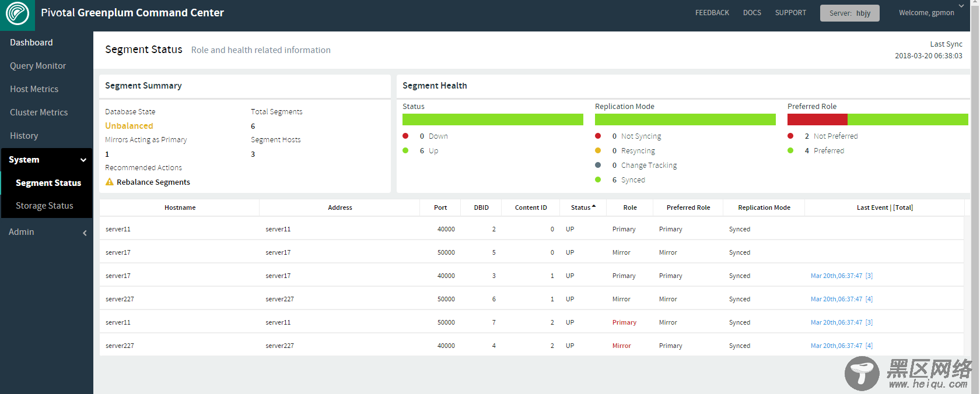This screenshot has height=394, width=980.
Task: Select the server17 hostname in DBID 5 row
Action: pos(118,252)
